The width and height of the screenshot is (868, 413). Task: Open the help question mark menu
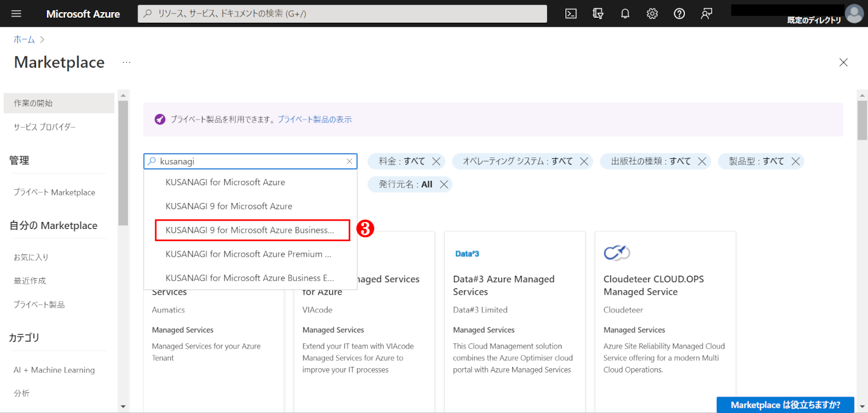click(x=679, y=13)
